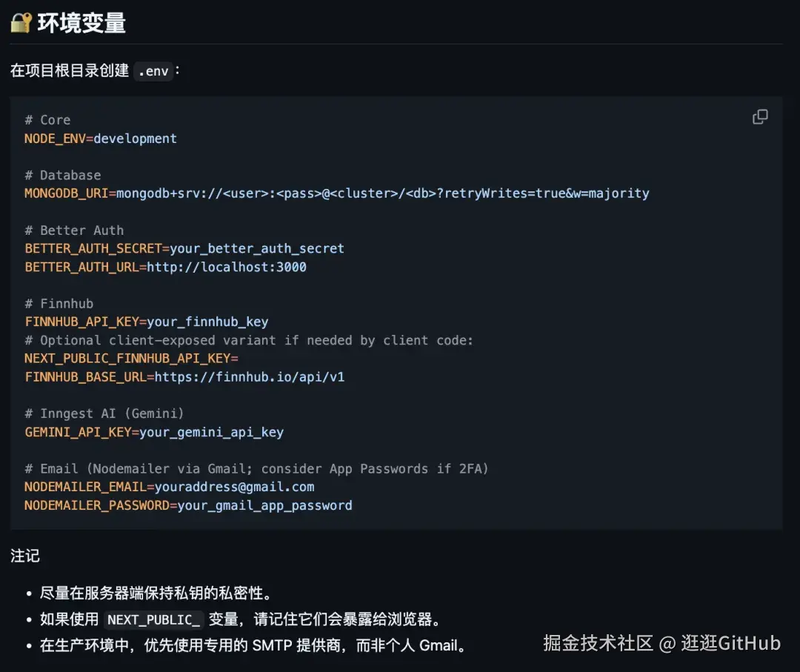
Task: Click the # Inngest AI (Gemini) comment
Action: (104, 413)
